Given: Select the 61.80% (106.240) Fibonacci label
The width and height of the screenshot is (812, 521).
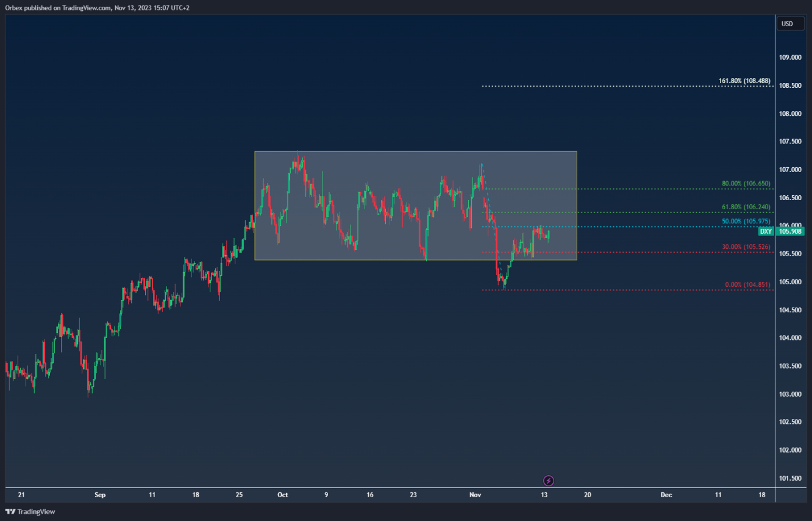Looking at the screenshot, I should coord(746,207).
